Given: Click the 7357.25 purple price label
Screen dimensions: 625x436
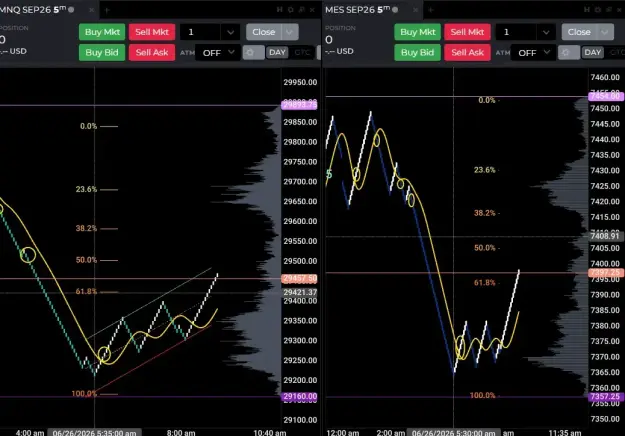Looking at the screenshot, I should click(x=606, y=397).
